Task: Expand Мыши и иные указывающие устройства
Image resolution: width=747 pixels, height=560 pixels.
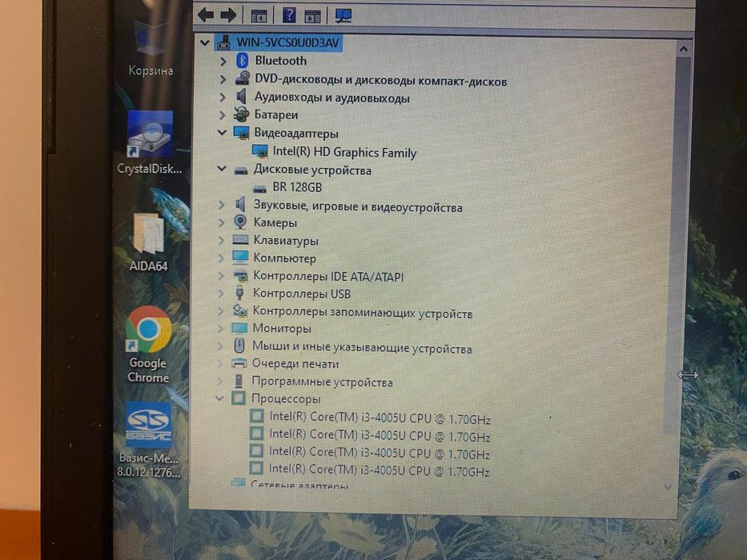Action: pos(220,346)
